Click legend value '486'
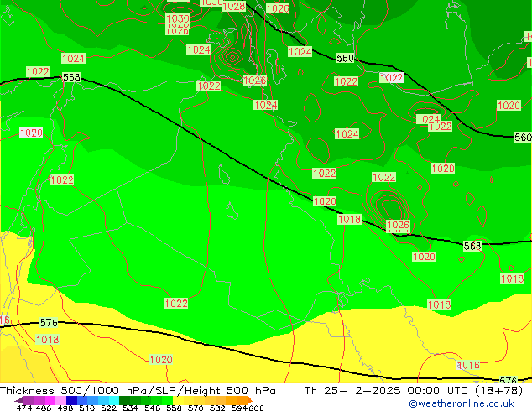This screenshot has height=411, width=532. click(x=44, y=408)
